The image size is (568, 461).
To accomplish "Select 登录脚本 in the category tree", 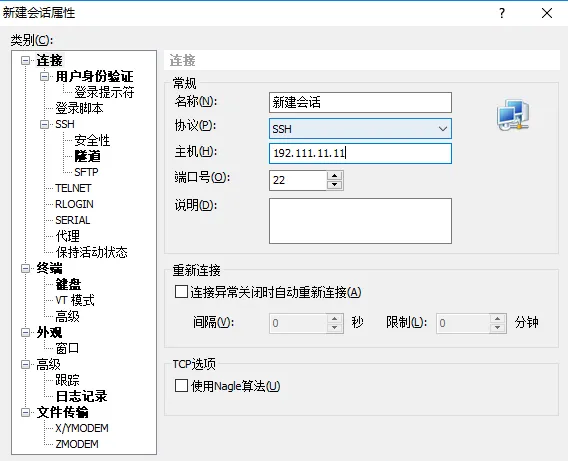I will 79,108.
